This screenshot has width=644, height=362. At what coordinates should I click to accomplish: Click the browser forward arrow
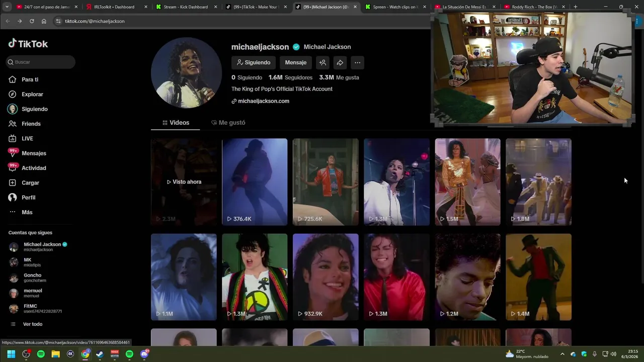[x=20, y=21]
